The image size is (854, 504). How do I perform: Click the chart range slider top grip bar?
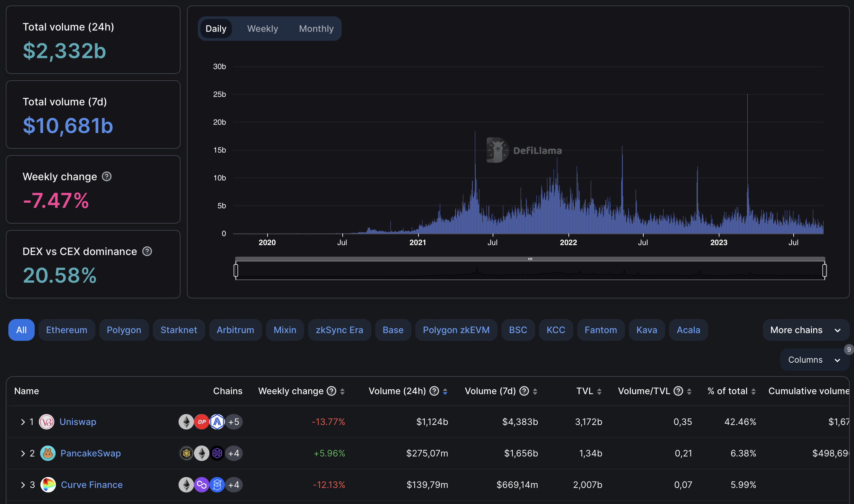(x=530, y=259)
